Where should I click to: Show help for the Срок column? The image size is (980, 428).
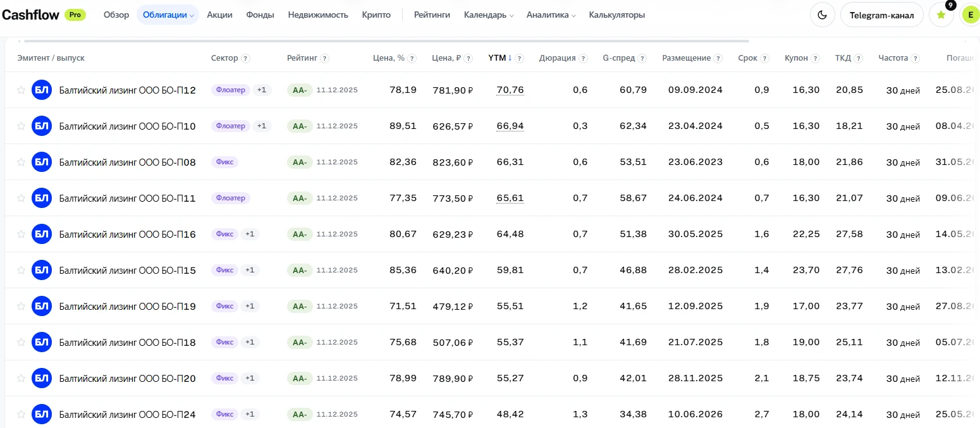point(765,58)
